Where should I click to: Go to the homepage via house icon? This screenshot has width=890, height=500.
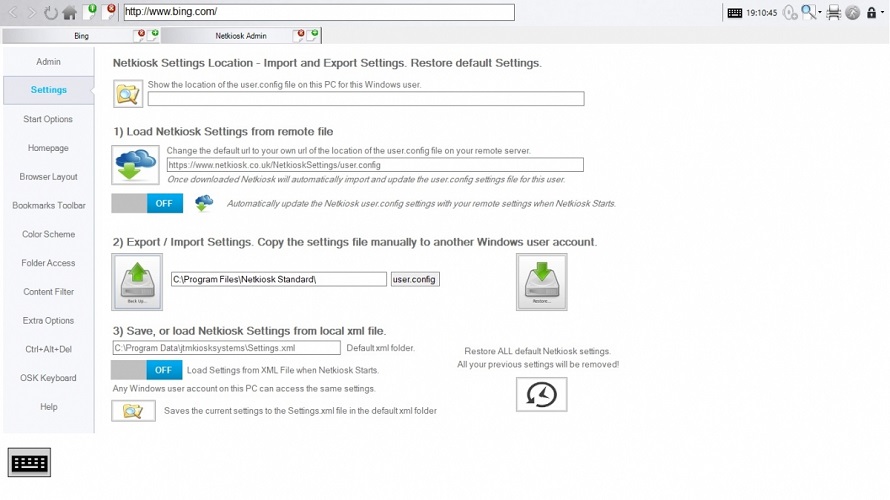[x=70, y=12]
